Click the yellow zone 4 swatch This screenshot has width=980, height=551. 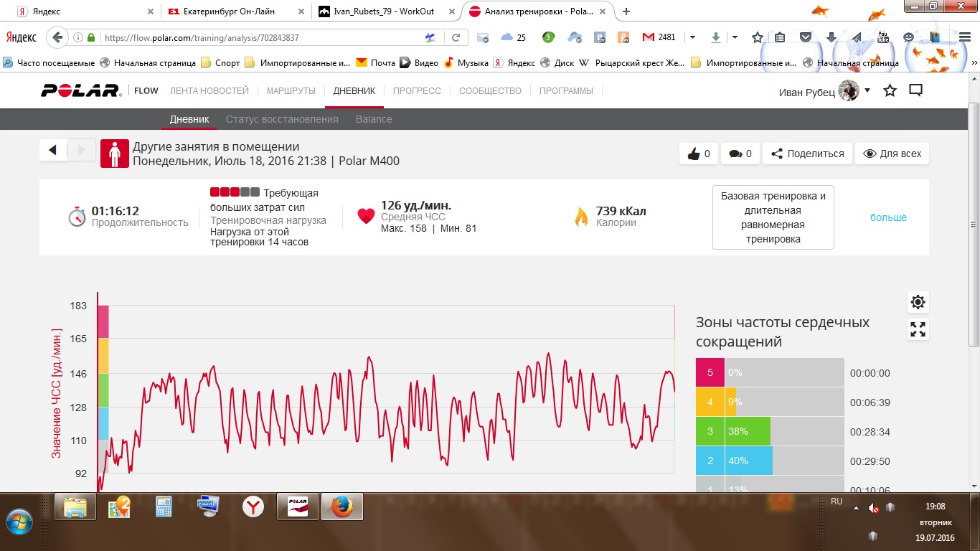click(x=710, y=402)
